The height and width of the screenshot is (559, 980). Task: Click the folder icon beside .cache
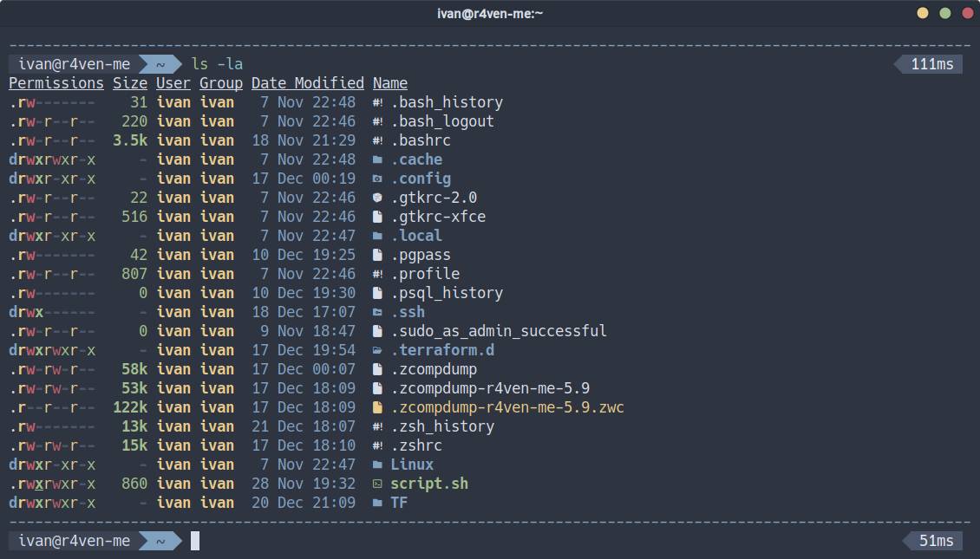point(377,159)
